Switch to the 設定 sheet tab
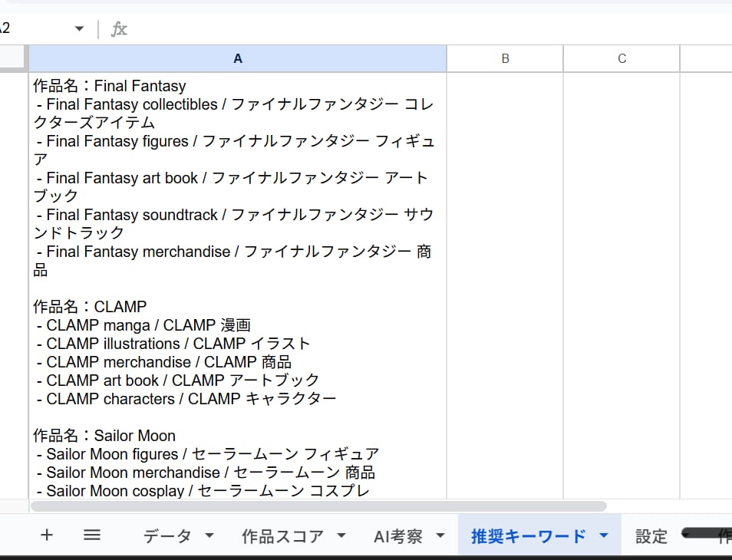Image resolution: width=732 pixels, height=560 pixels. (x=651, y=535)
